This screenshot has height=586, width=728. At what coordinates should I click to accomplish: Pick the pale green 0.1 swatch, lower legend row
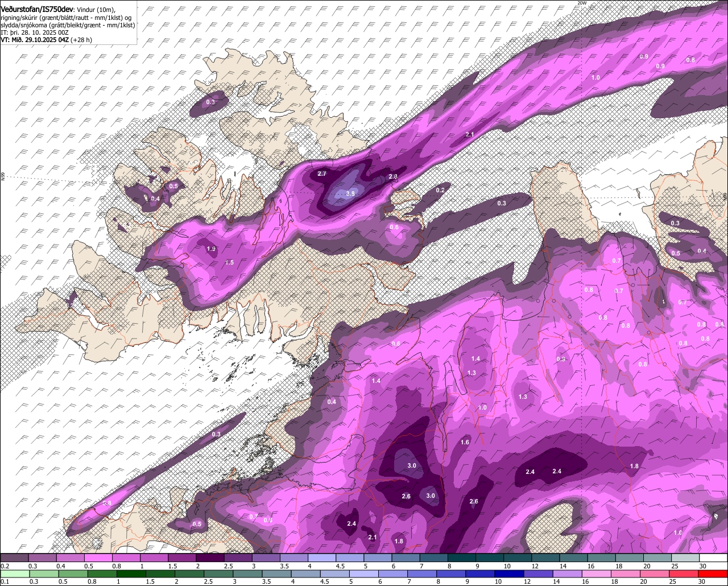coord(14,574)
